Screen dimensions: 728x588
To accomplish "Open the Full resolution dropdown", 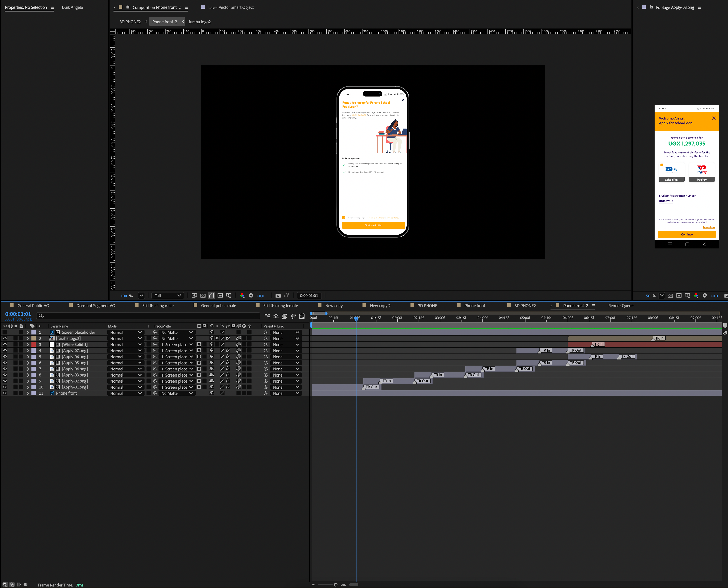I will click(x=168, y=296).
